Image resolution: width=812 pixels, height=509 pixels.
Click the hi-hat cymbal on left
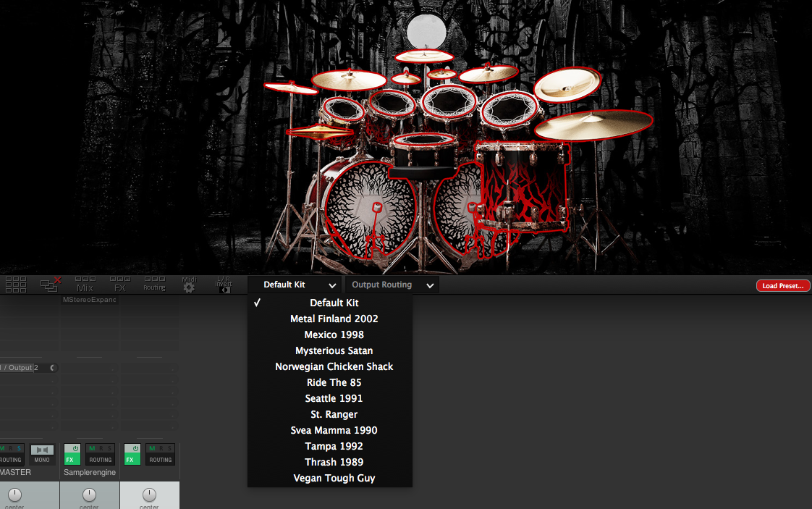click(320, 132)
